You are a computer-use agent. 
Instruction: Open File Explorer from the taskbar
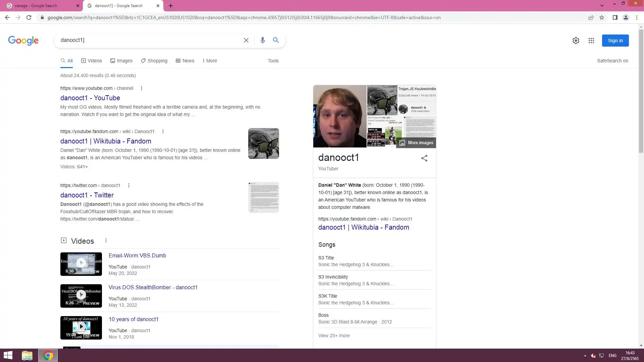point(27,355)
